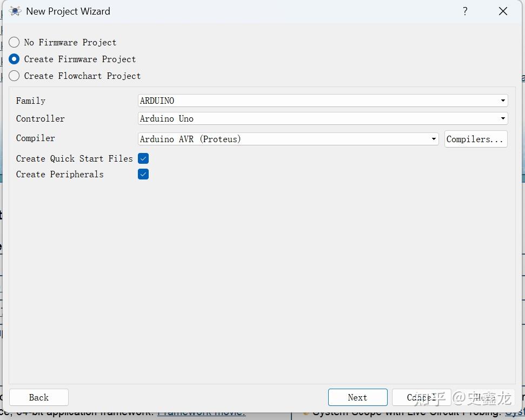Click the Cancel button

coord(422,397)
